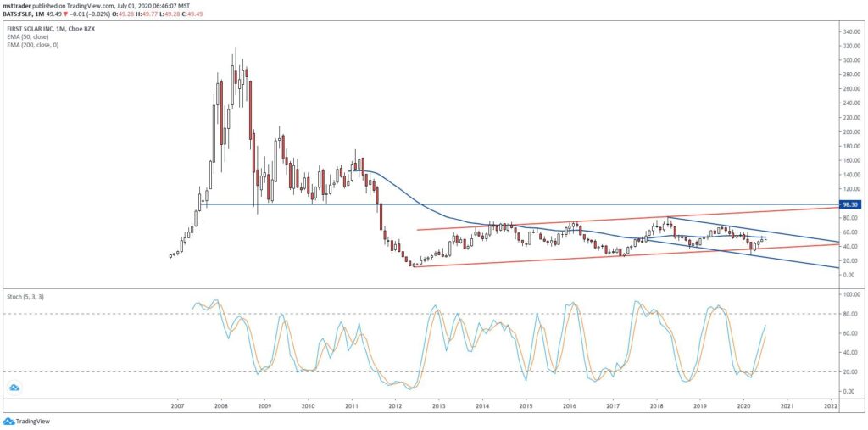Click the 300.00 price axis label
This screenshot has height=430, width=868.
(x=851, y=60)
